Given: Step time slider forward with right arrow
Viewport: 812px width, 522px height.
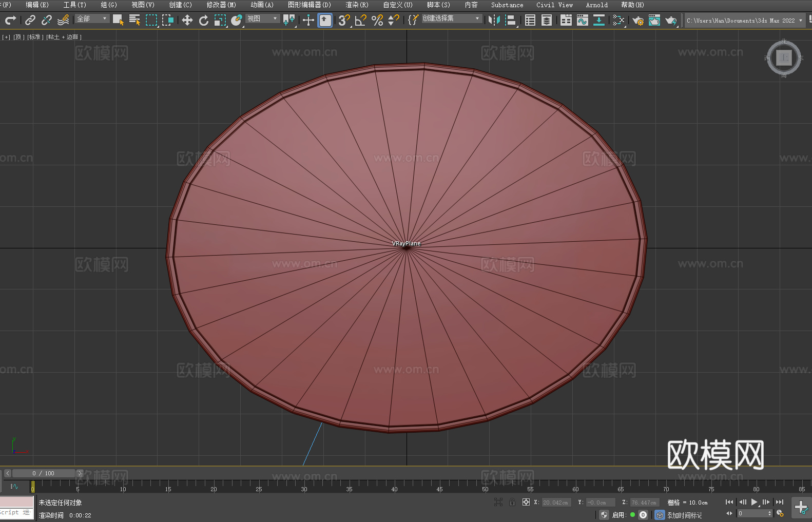Looking at the screenshot, I should [x=80, y=473].
